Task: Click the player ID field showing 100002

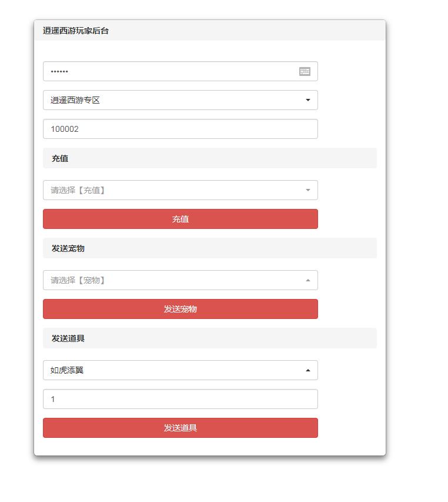Action: 180,129
